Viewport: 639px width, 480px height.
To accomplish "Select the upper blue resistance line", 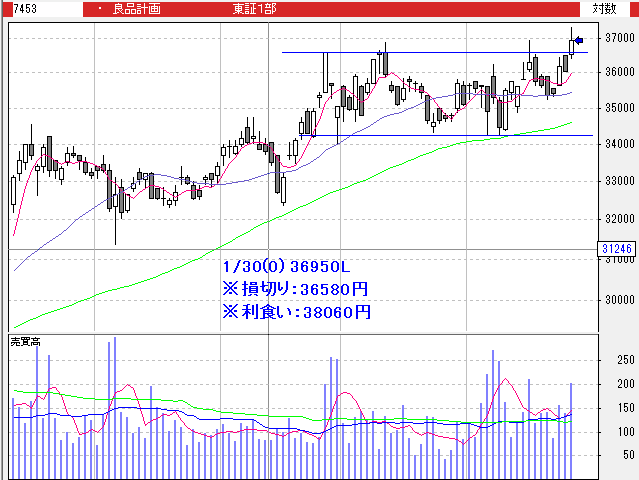I will point(420,52).
